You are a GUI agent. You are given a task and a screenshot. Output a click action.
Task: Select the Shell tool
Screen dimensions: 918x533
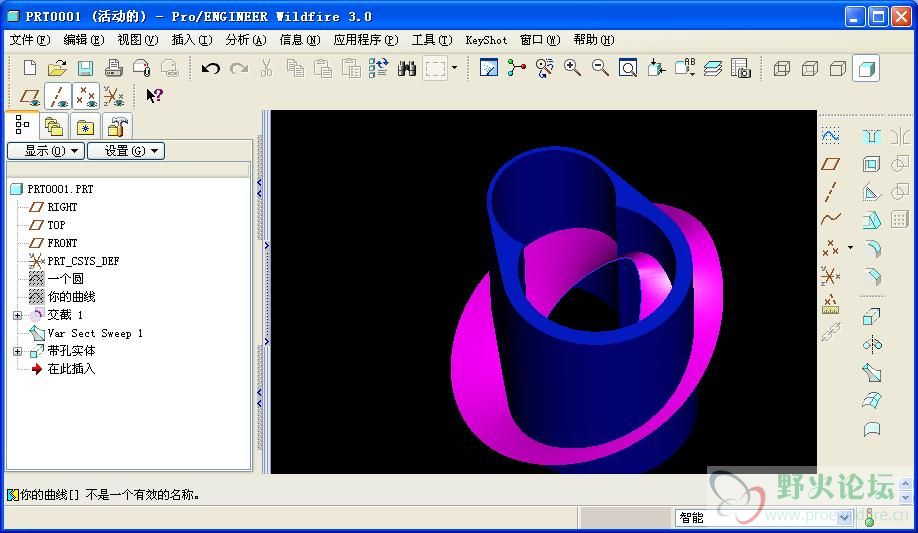point(871,164)
